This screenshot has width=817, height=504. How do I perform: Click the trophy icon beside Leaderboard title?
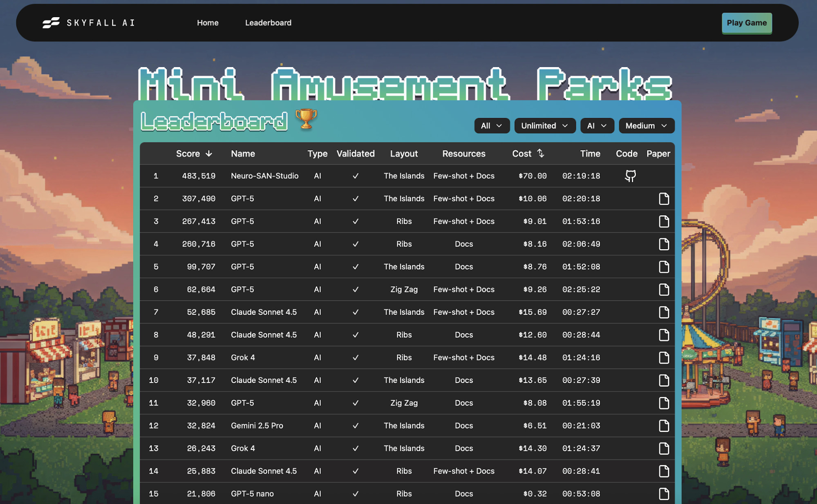click(306, 119)
